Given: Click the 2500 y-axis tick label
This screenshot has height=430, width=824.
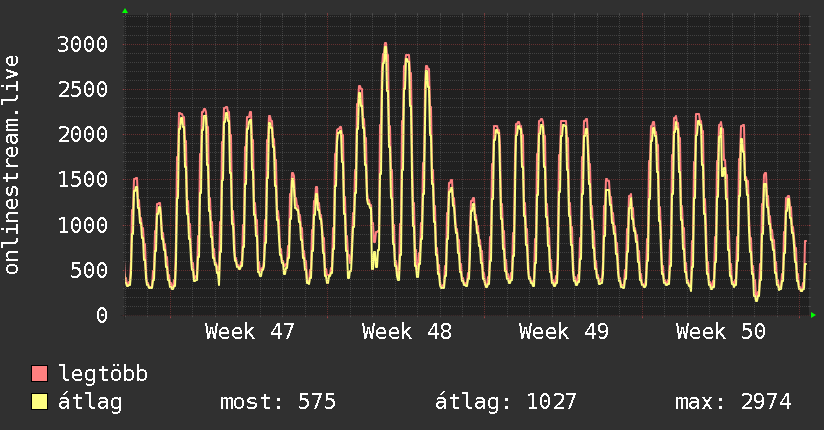Looking at the screenshot, I should [83, 89].
